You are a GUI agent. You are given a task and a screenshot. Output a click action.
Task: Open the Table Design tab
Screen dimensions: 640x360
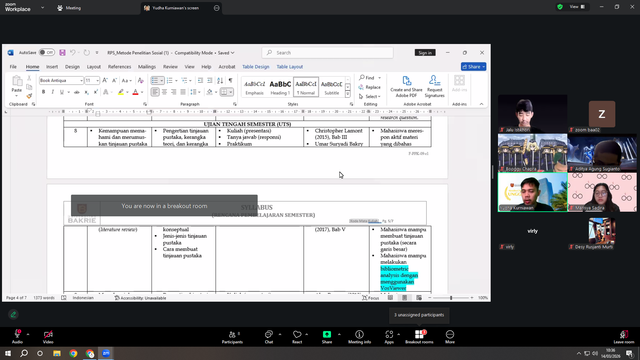[x=256, y=67]
